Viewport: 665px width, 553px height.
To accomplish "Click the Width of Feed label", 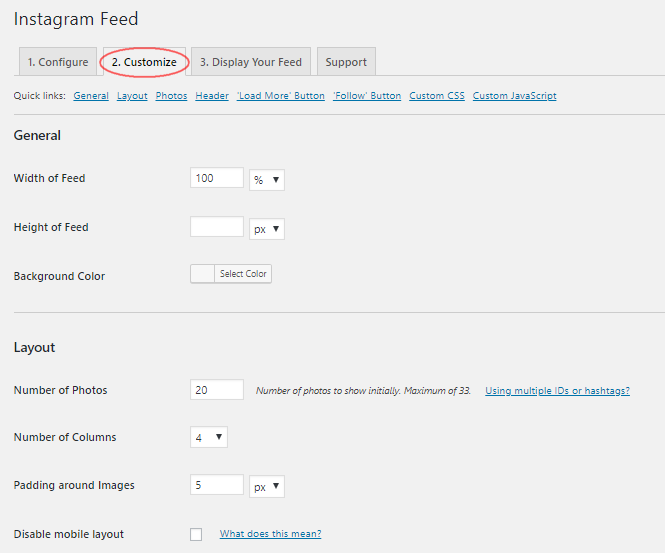I will (x=50, y=178).
